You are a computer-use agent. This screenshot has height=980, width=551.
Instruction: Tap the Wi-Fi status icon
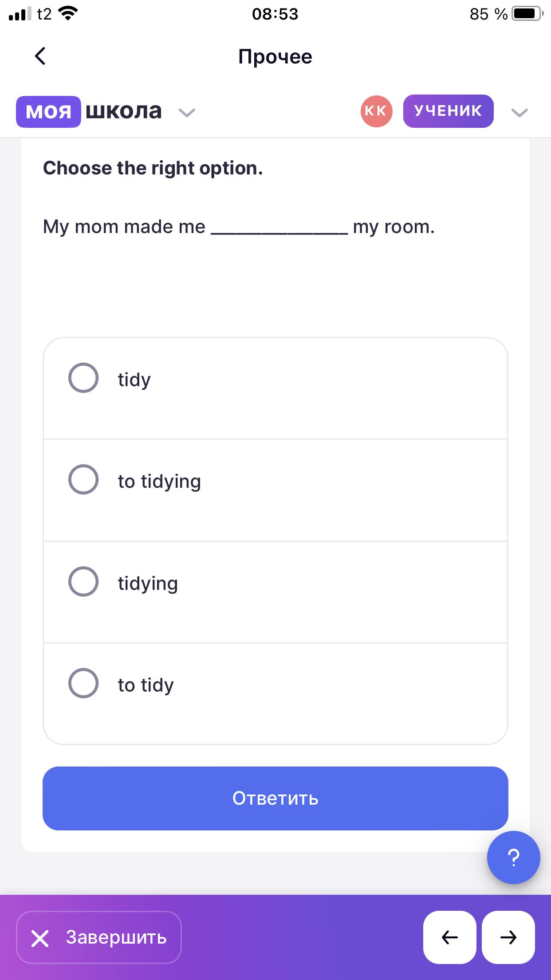(x=68, y=13)
